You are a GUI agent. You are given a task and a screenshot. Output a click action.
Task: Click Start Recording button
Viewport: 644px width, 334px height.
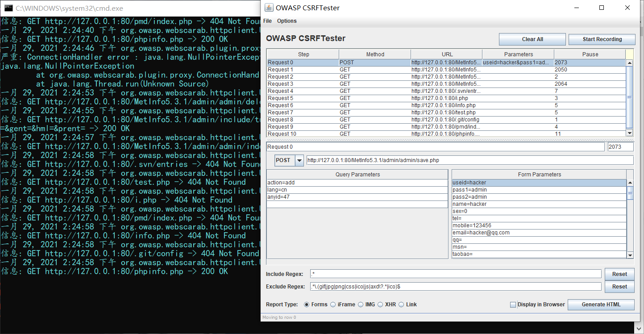tap(602, 39)
